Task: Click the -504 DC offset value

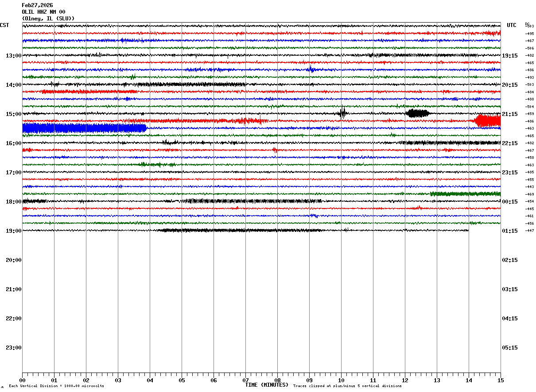Action: pyautogui.click(x=529, y=107)
